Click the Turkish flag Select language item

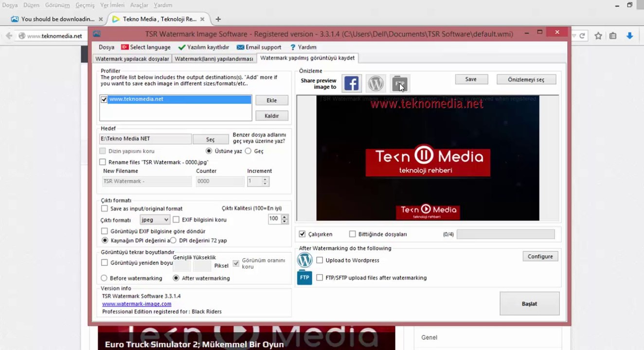pyautogui.click(x=145, y=47)
